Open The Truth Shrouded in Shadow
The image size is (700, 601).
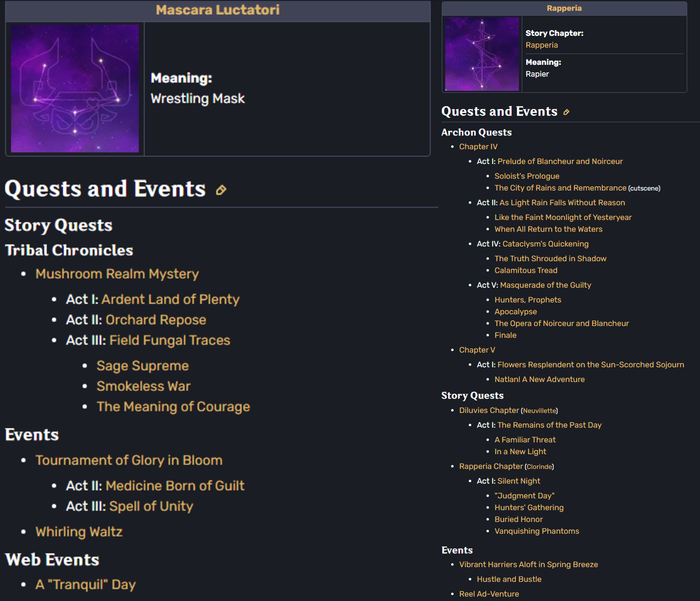pos(551,259)
